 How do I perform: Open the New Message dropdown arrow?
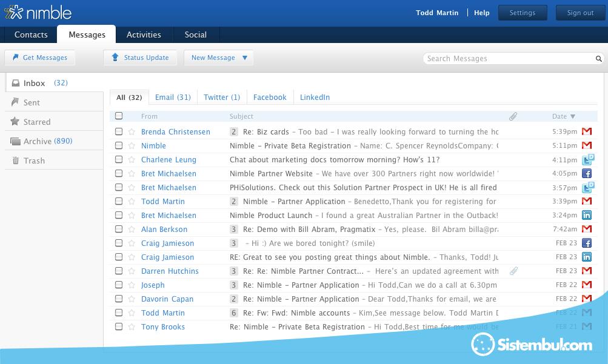coord(245,58)
